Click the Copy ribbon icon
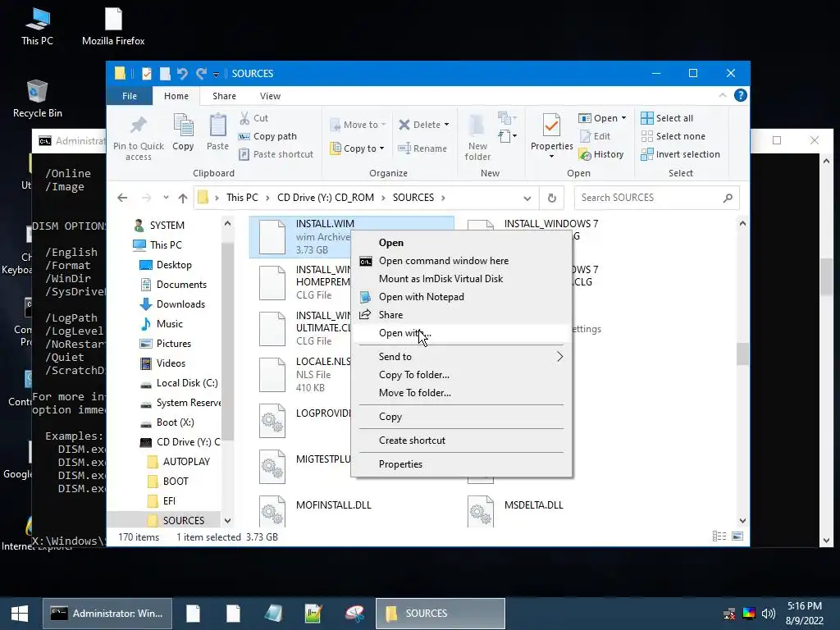Image resolution: width=840 pixels, height=630 pixels. click(183, 126)
